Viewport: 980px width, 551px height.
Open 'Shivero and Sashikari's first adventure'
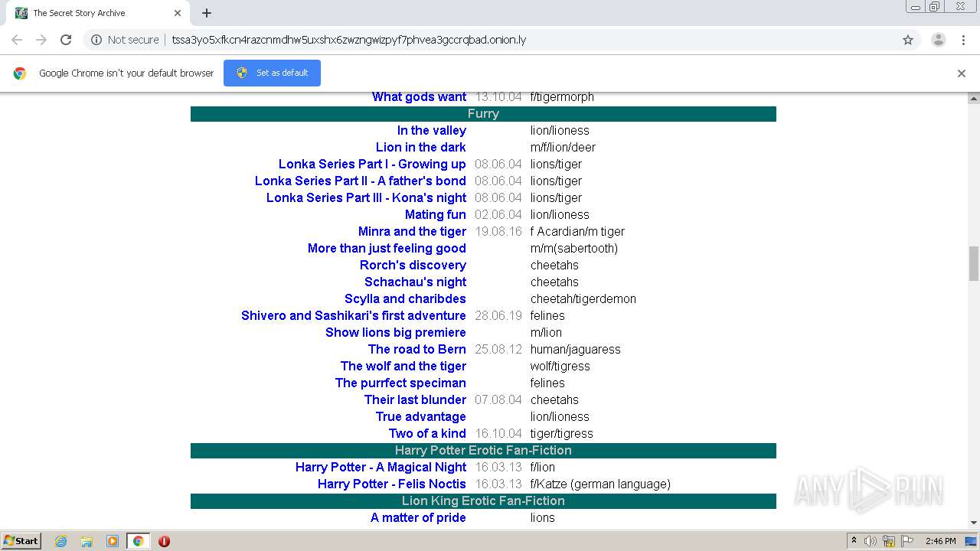point(353,315)
